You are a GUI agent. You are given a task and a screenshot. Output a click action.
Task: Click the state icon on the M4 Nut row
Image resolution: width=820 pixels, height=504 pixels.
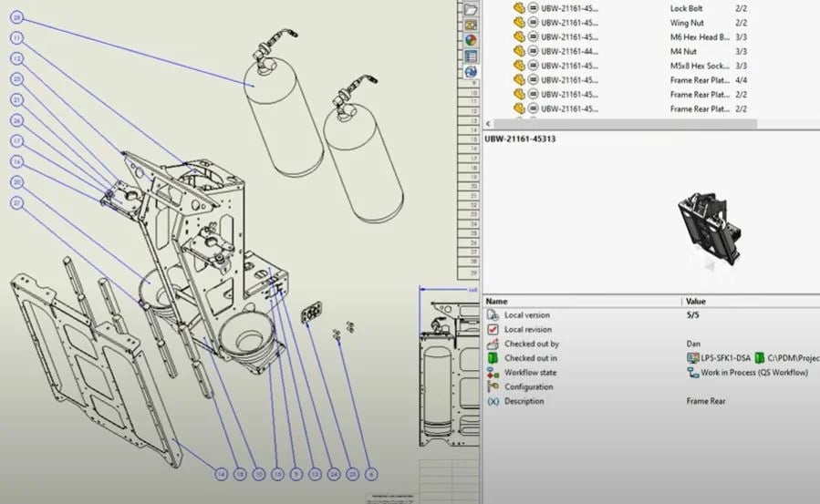[533, 51]
